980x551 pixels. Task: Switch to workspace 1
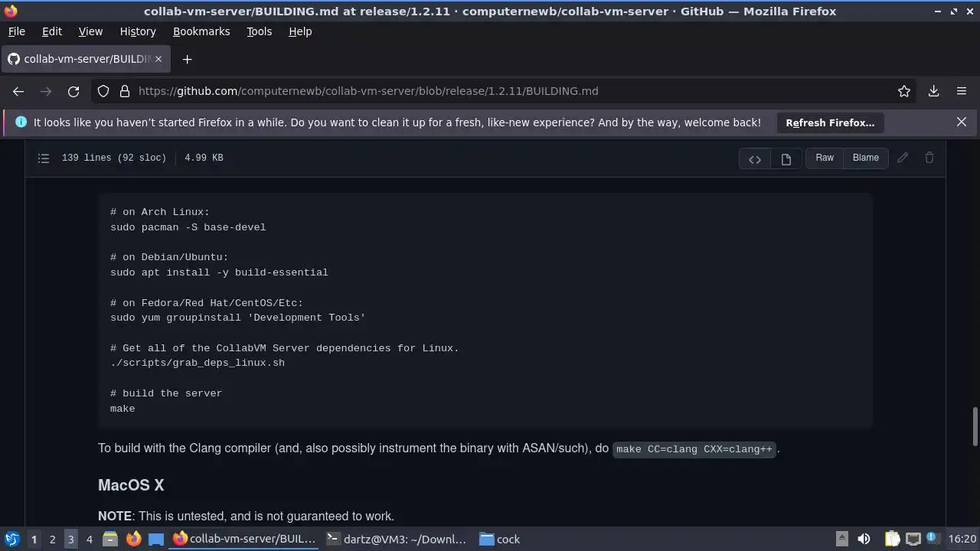34,539
